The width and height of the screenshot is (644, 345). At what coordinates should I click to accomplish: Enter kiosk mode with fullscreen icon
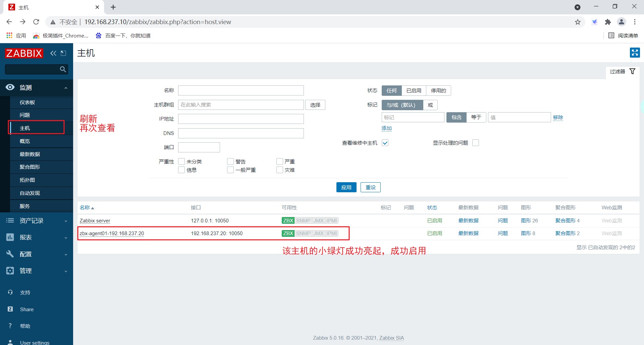coord(635,53)
